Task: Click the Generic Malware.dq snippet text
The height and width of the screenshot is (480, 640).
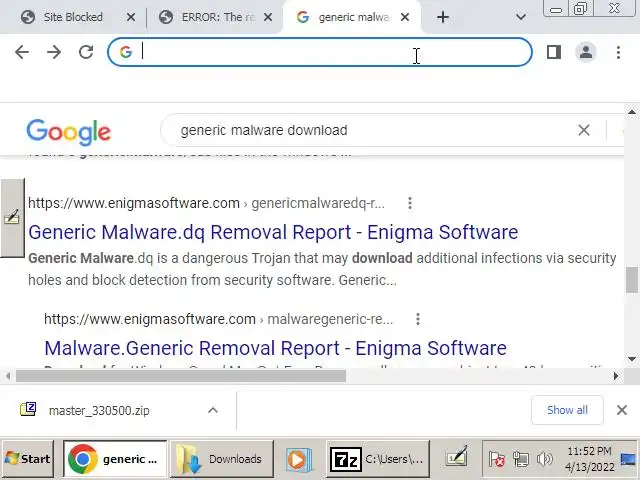Action: [x=322, y=269]
